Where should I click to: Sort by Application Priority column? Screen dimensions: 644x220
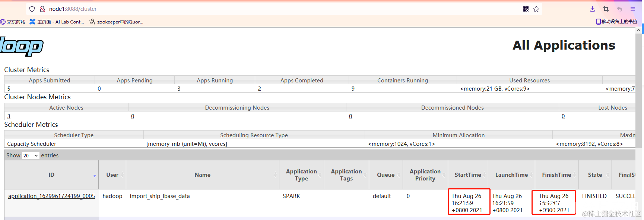(x=425, y=175)
